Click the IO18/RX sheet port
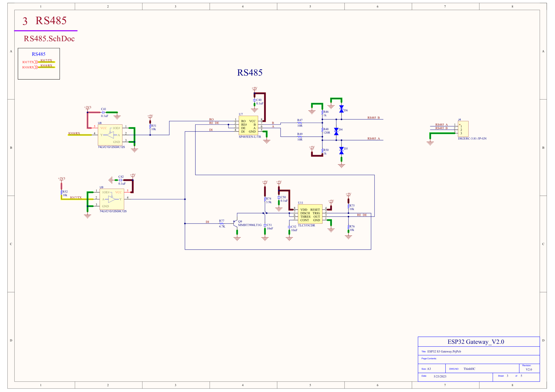 coord(30,67)
